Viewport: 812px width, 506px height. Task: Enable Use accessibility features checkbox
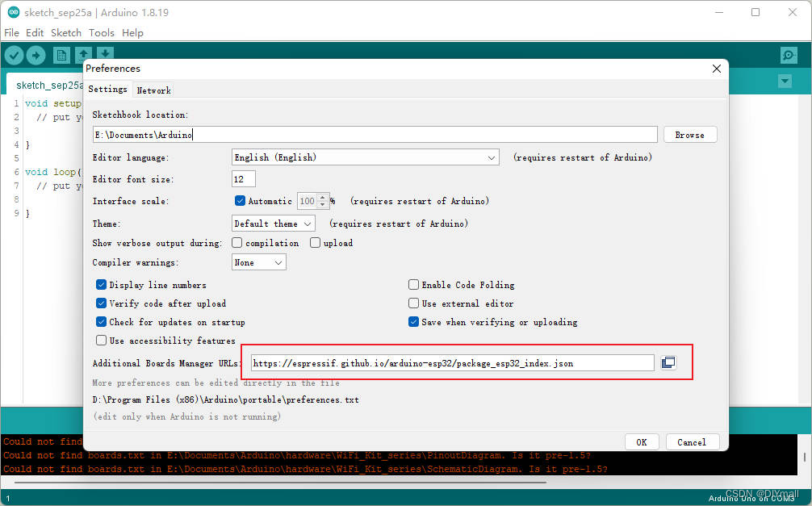tap(102, 341)
